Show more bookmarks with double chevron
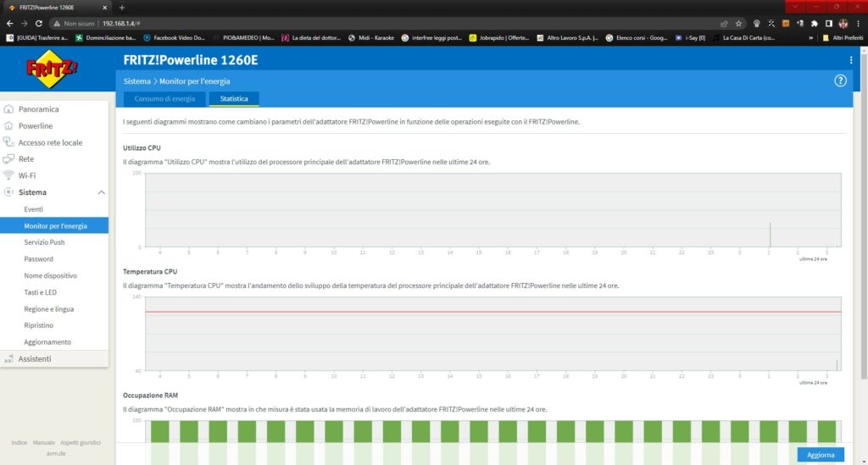 (810, 37)
